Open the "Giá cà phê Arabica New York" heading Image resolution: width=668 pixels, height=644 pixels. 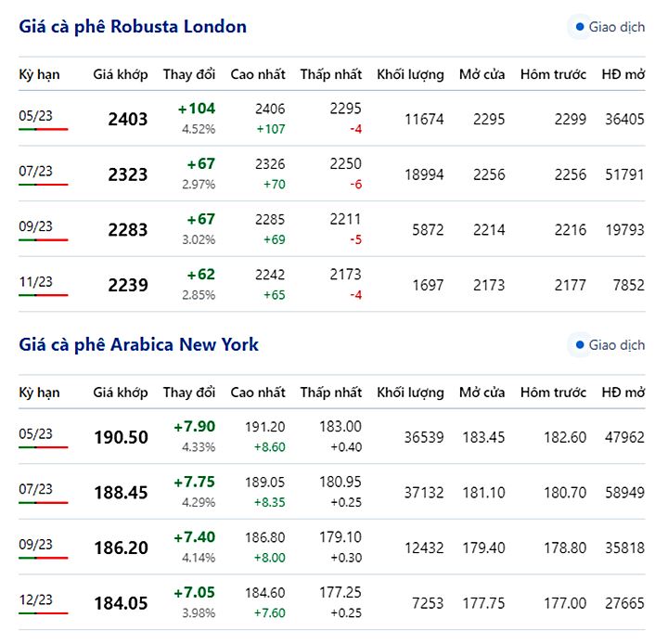tap(138, 344)
